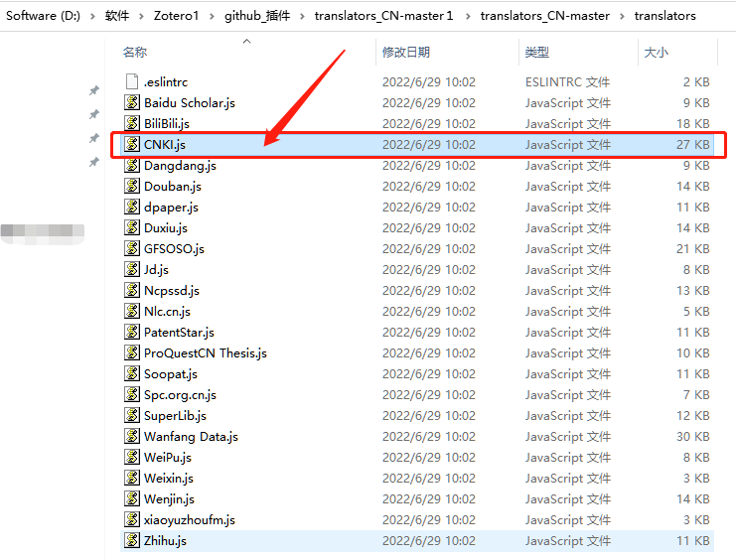The image size is (736, 560).
Task: Open the chevron just before translators
Action: [x=622, y=17]
